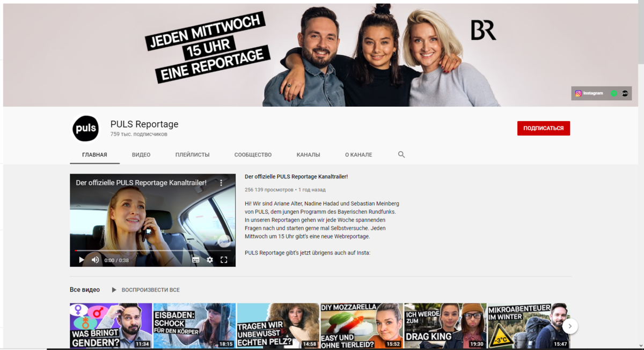Click Воспроизвести все link
644x350 pixels.
(x=150, y=290)
